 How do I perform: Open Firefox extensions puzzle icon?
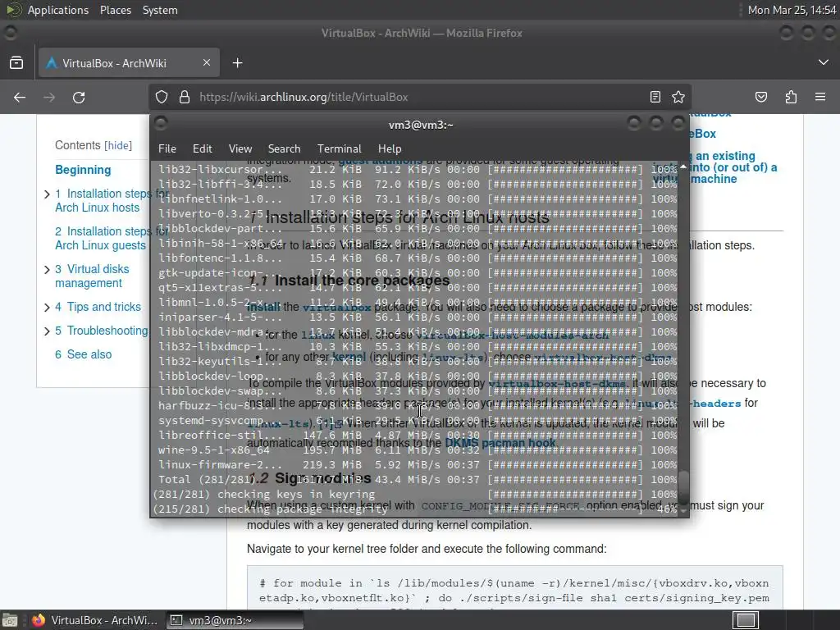click(791, 97)
